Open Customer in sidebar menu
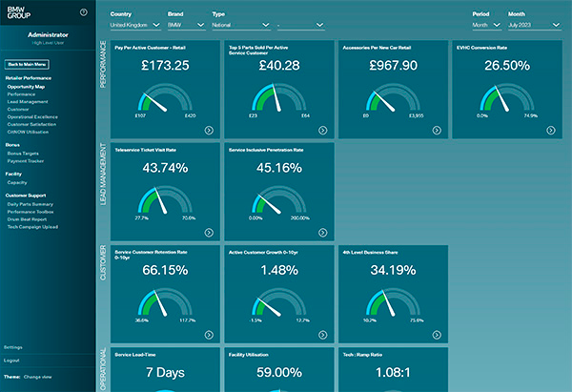Screen dimensions: 572x392 18,109
